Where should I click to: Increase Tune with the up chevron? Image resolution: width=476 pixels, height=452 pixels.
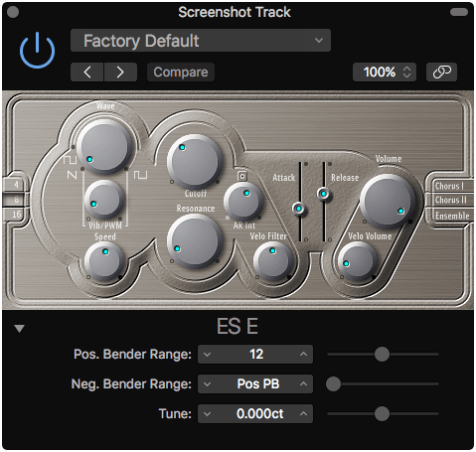coord(303,414)
